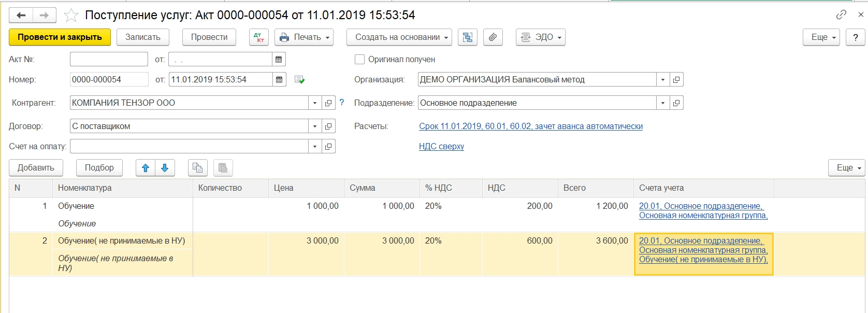The image size is (868, 313).
Task: Open the НДС сверху link
Action: pyautogui.click(x=441, y=147)
